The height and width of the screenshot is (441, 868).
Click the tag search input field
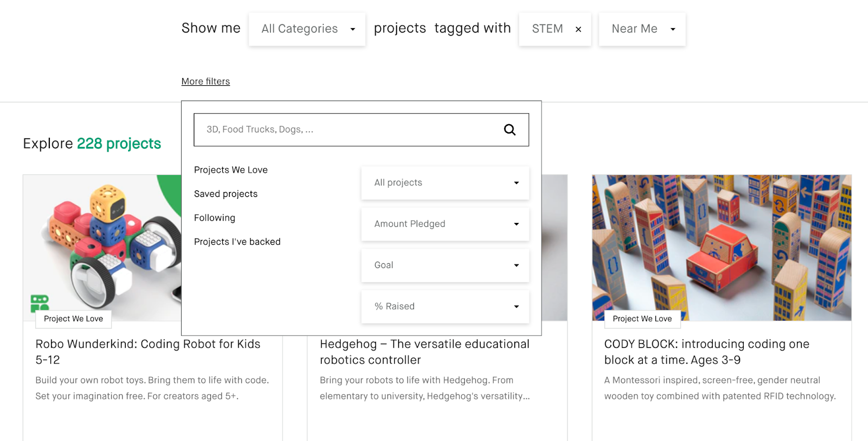tap(347, 130)
